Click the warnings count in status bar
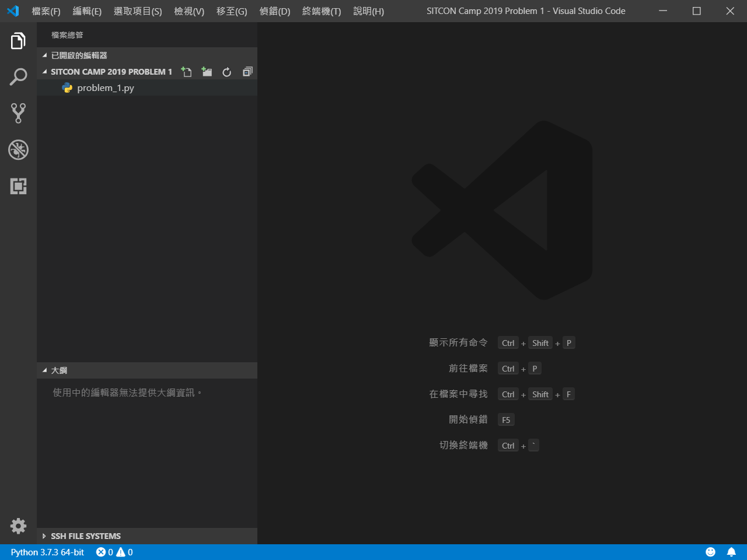Viewport: 747px width, 560px height. [124, 552]
